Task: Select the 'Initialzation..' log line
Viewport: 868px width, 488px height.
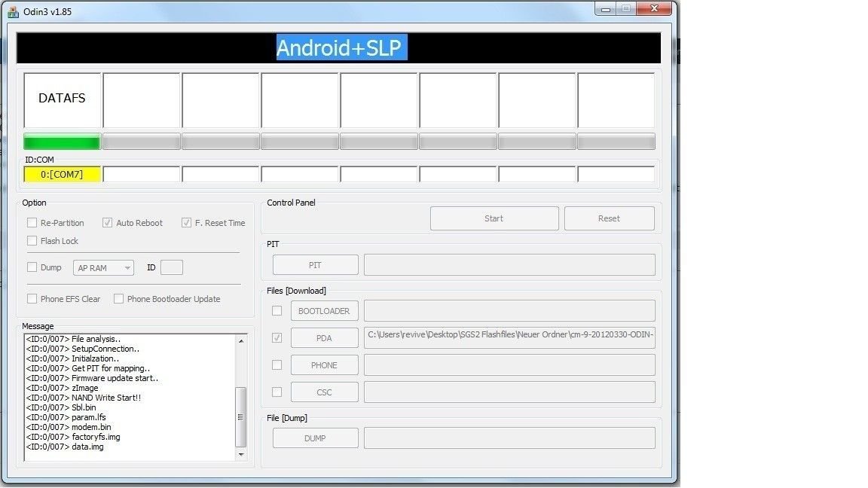Action: pos(72,358)
